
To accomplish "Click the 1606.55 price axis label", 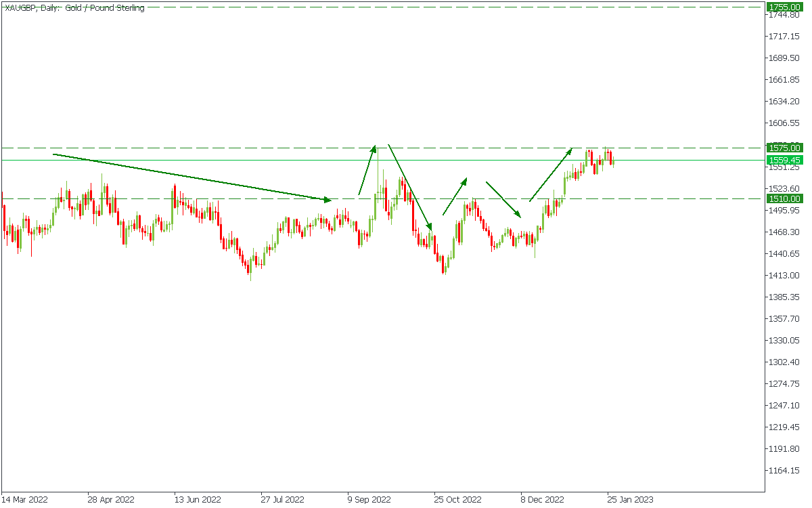I will pos(784,123).
